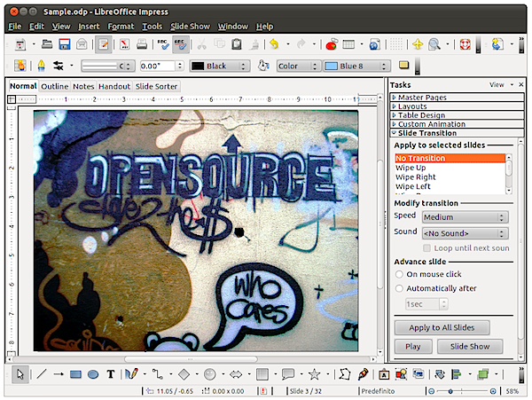Open the Slide Show menu

[190, 27]
